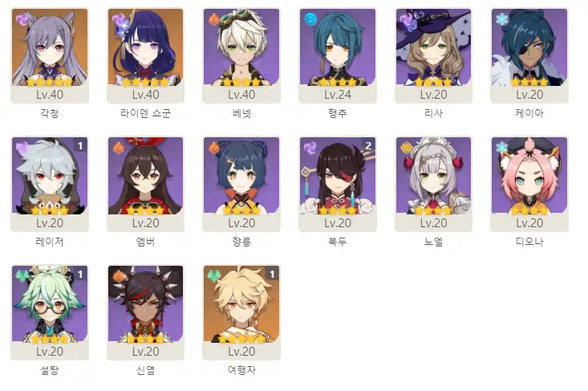The height and width of the screenshot is (391, 588).
Task: Click the Electro element icon on 각청
Action: [22, 18]
